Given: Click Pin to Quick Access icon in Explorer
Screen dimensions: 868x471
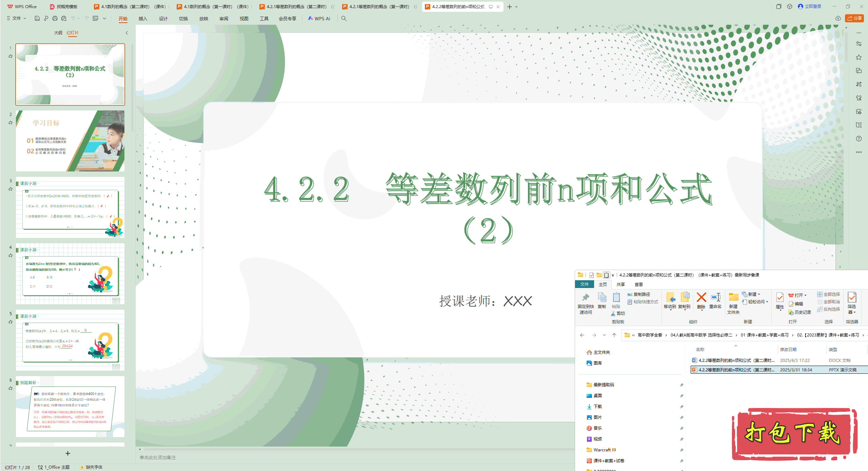Looking at the screenshot, I should tap(586, 303).
